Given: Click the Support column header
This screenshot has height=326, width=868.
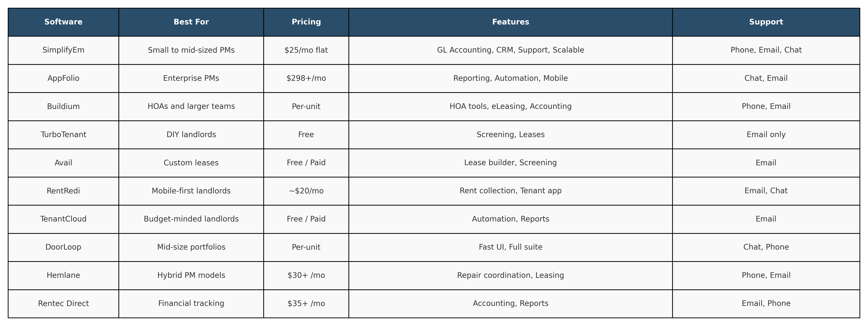Looking at the screenshot, I should [766, 22].
